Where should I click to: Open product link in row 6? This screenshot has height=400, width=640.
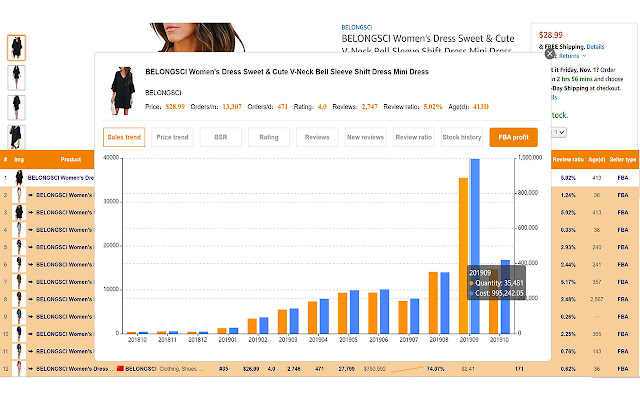click(64, 264)
